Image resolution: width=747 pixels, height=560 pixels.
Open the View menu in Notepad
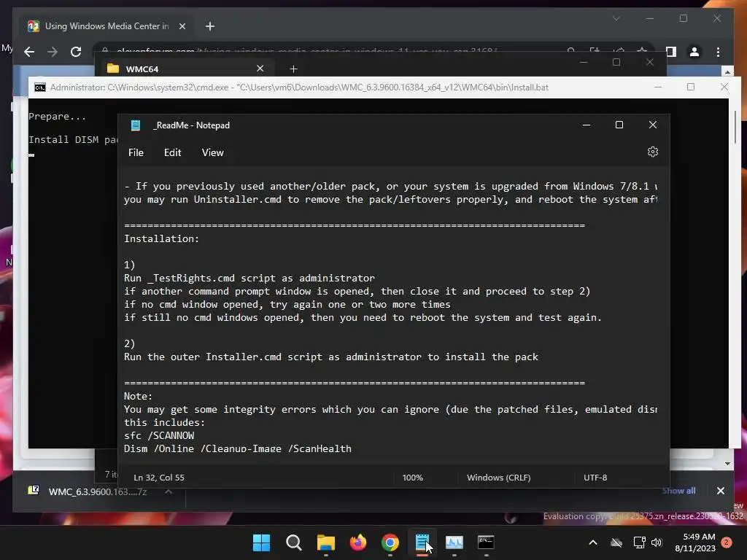click(212, 152)
